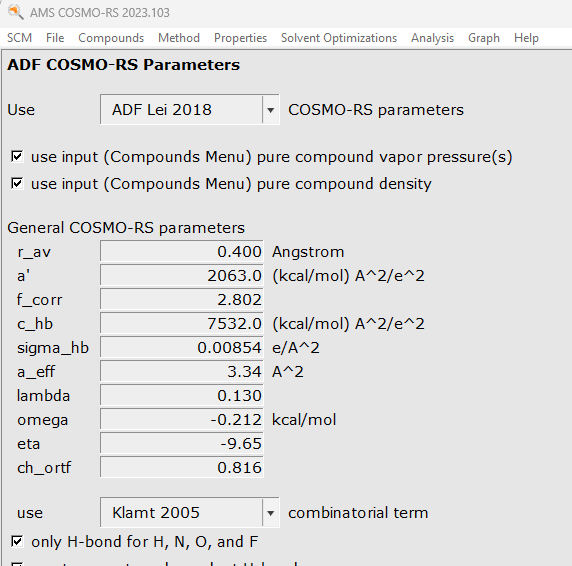This screenshot has height=566, width=572.
Task: Toggle only H-bond for H, N, O, and F
Action: [x=17, y=542]
